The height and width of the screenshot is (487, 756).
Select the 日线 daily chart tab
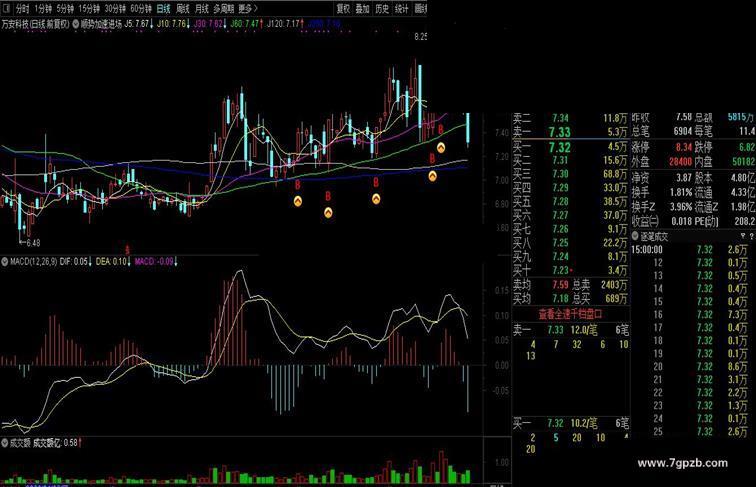(x=164, y=9)
